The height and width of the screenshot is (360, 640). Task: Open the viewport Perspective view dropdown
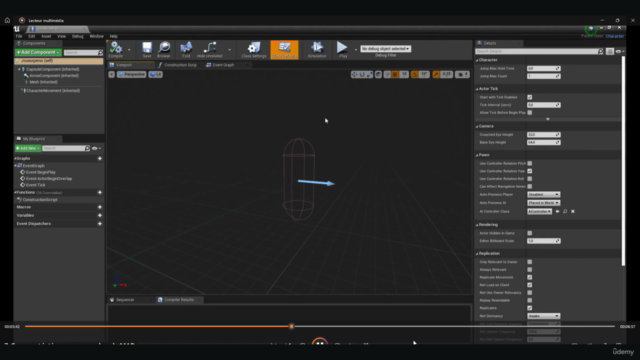[x=131, y=74]
